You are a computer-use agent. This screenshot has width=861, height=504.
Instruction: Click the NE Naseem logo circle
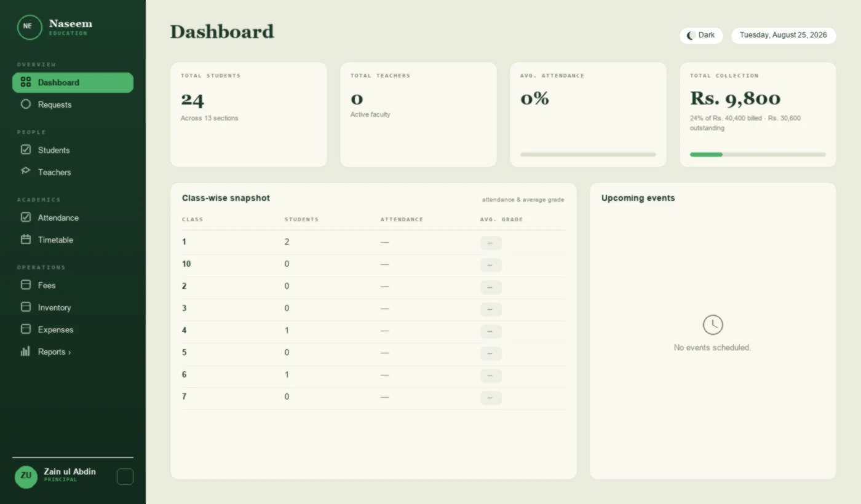click(x=30, y=27)
